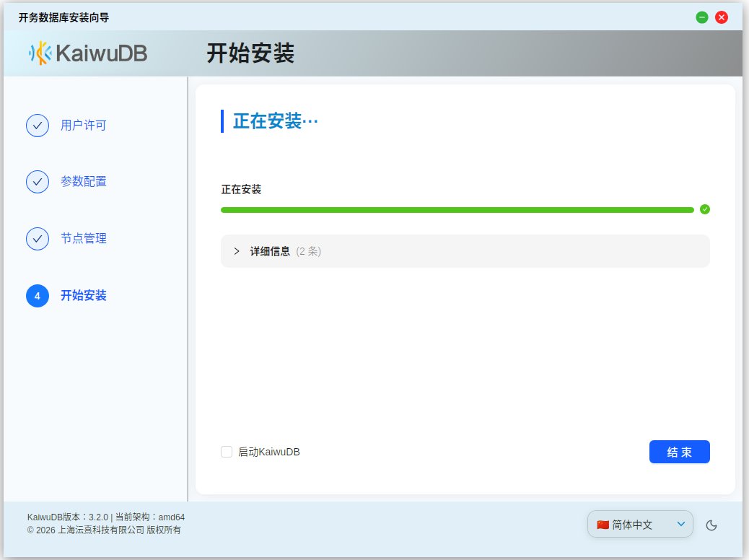Click the 详细信息 label text
749x560 pixels.
(270, 251)
